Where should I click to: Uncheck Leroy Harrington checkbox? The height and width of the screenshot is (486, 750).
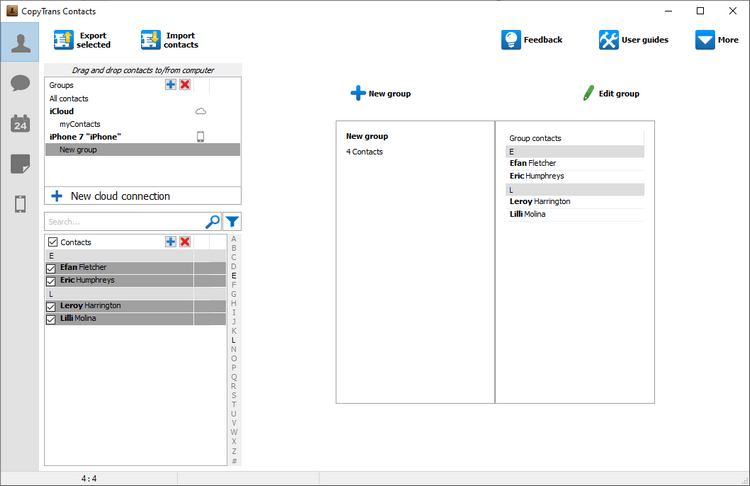[x=51, y=306]
